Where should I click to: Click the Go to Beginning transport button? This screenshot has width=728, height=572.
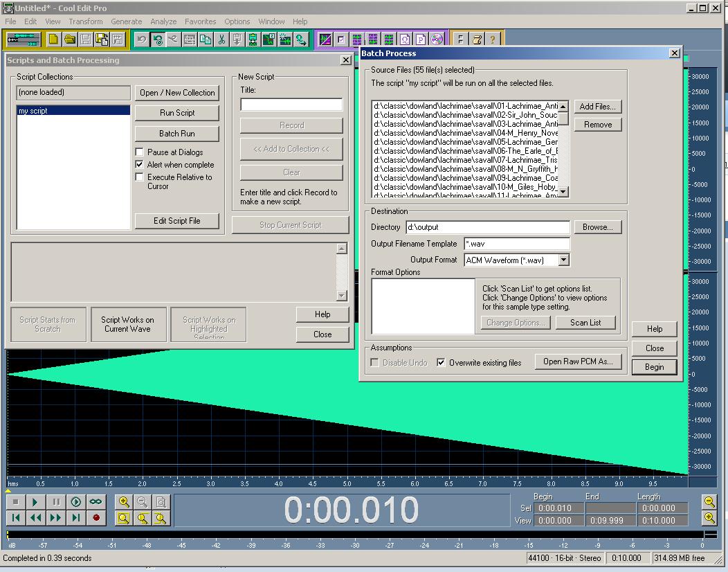point(16,517)
